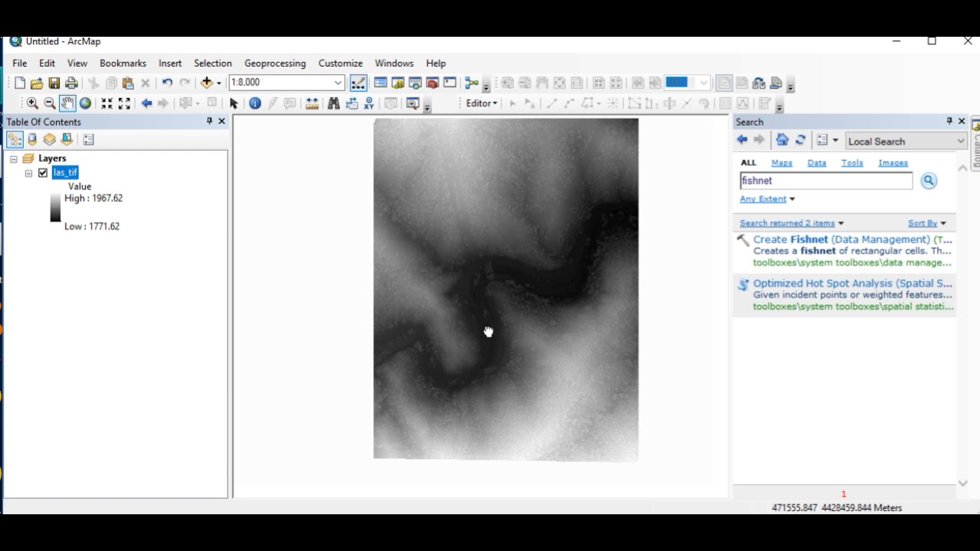Image resolution: width=980 pixels, height=551 pixels.
Task: Open the map scale 1:8,000 dropdown
Action: tap(338, 83)
